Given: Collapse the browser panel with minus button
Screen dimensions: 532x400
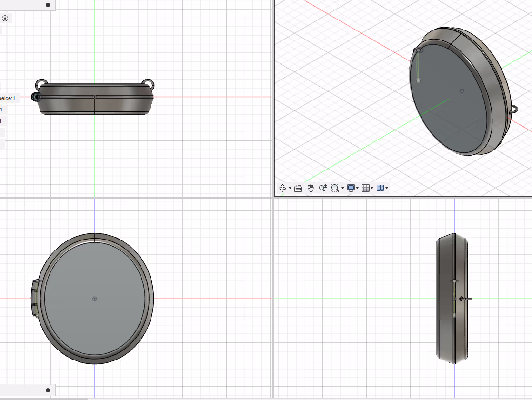Looking at the screenshot, I should [48, 5].
